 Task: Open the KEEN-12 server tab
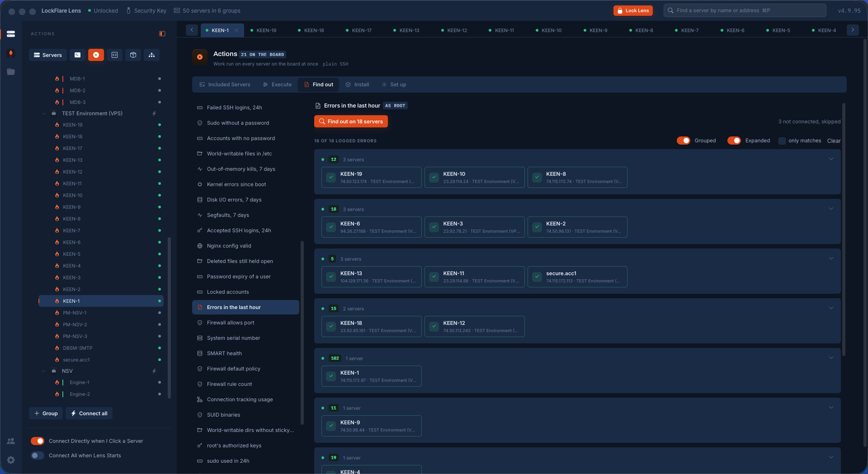(x=454, y=30)
